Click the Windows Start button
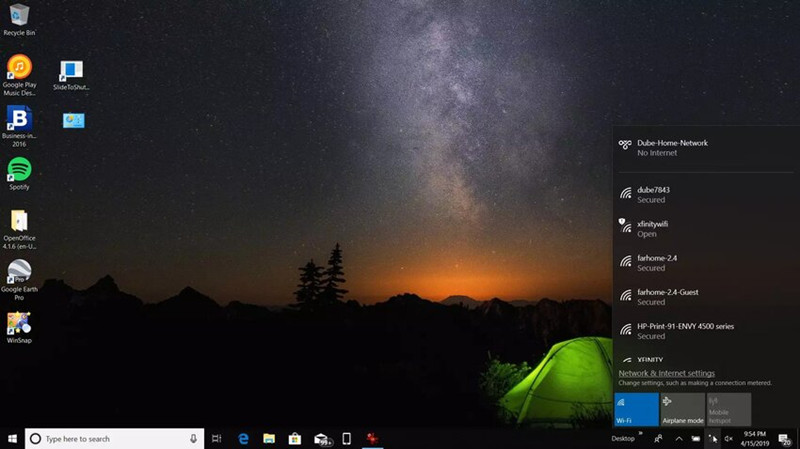The height and width of the screenshot is (449, 800). coord(12,438)
